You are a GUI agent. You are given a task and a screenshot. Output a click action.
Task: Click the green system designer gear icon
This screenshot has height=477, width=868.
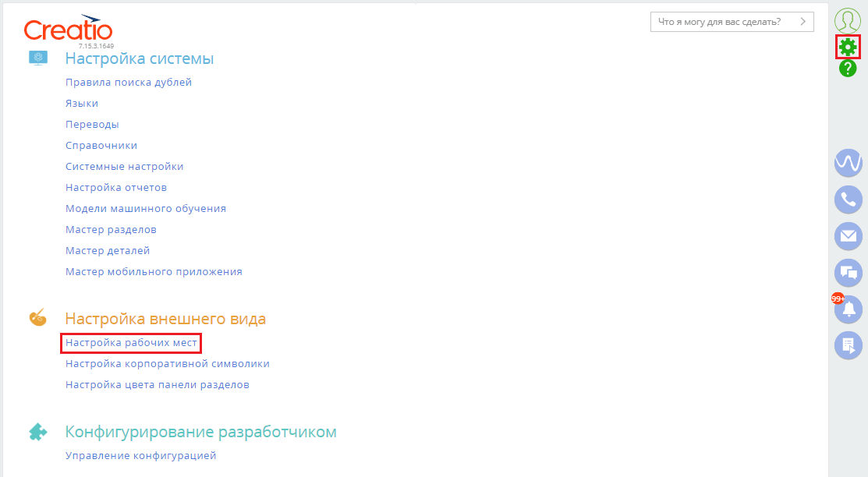848,47
